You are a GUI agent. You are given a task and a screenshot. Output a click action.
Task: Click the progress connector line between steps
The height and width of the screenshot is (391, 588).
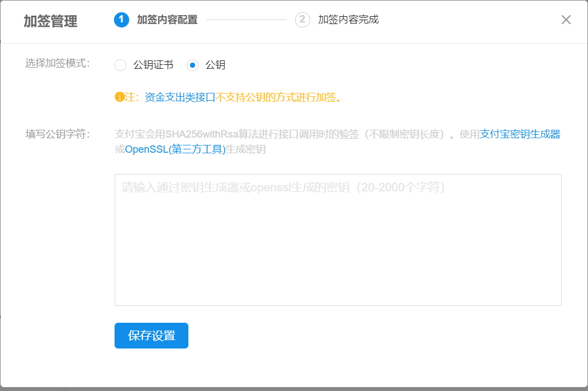tap(246, 19)
